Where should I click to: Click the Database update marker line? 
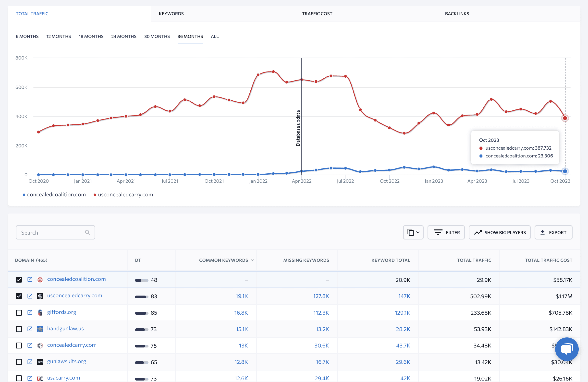point(301,116)
